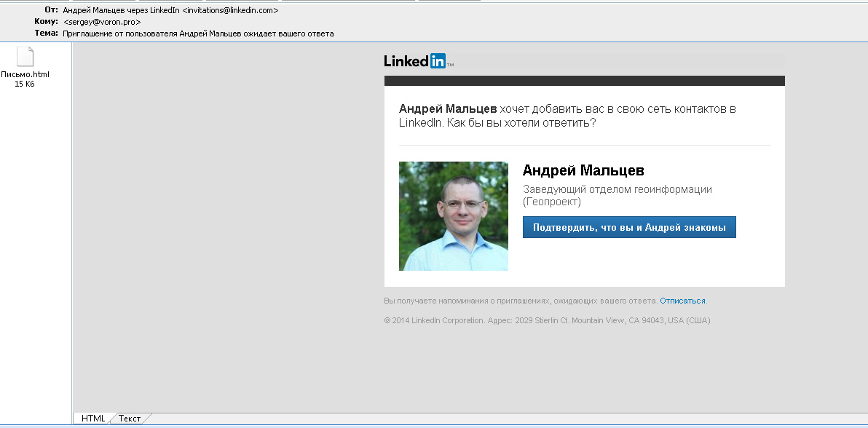
Task: Select recipient address sergey@voron.pro
Action: (102, 22)
